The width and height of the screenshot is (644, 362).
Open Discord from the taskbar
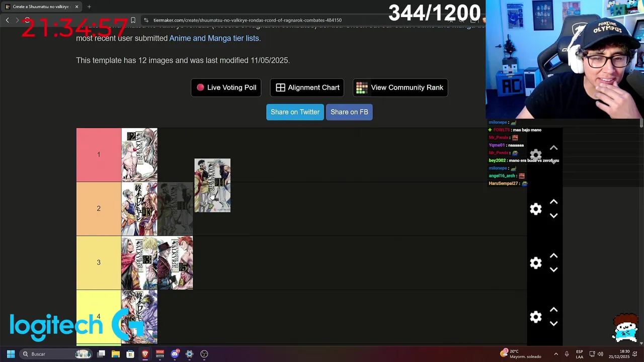(175, 354)
